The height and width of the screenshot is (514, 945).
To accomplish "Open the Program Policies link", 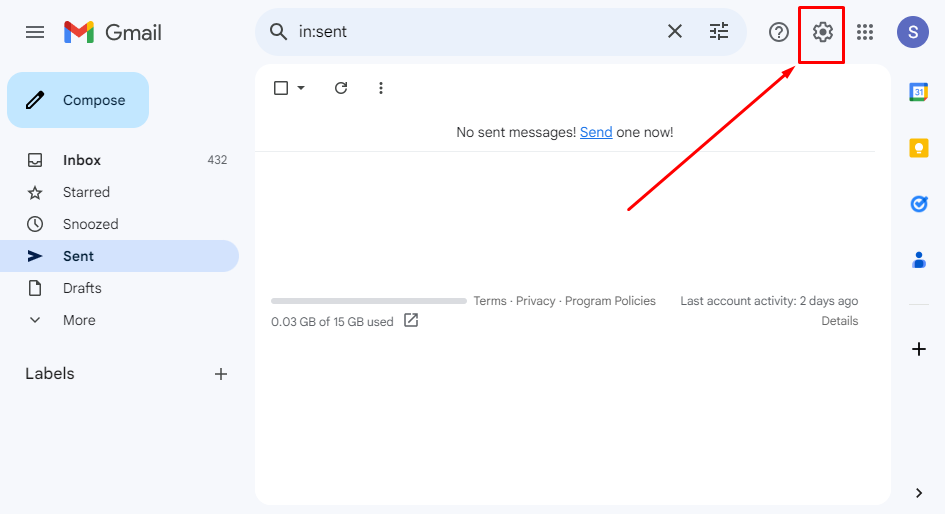I will coord(610,301).
